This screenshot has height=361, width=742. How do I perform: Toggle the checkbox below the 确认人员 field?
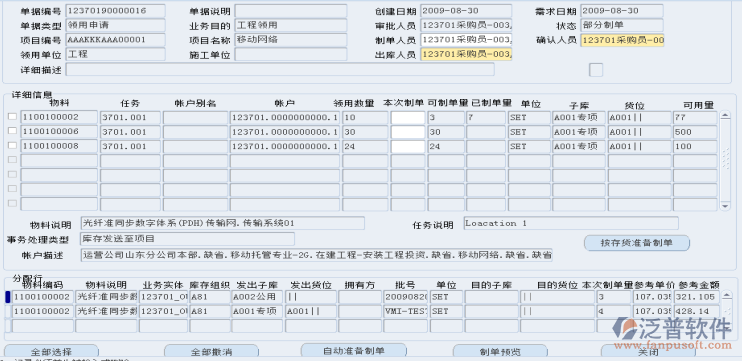596,70
